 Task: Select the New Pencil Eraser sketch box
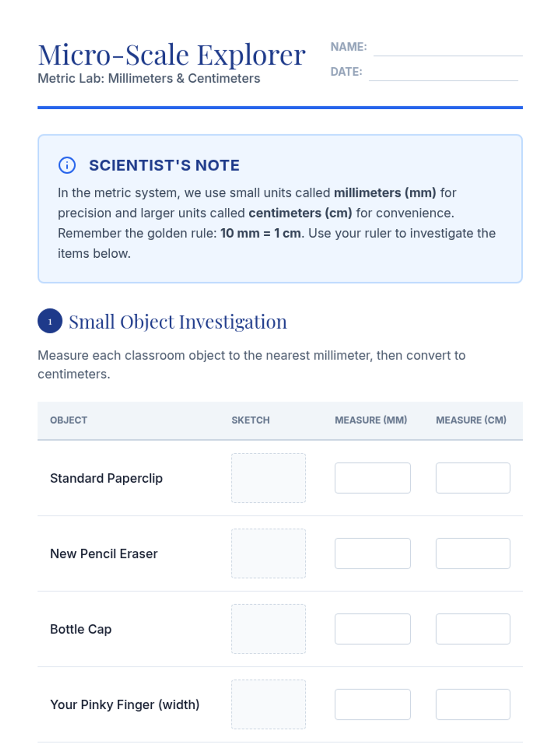pos(268,554)
